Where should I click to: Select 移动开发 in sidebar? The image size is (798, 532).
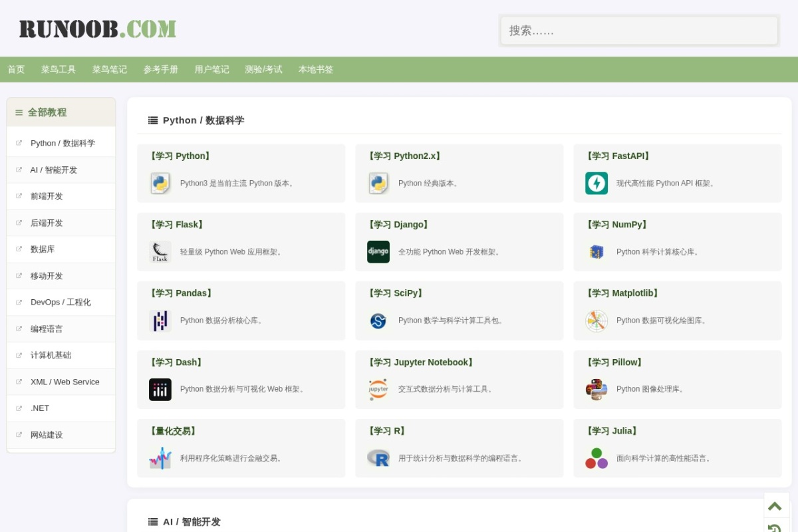(61, 275)
